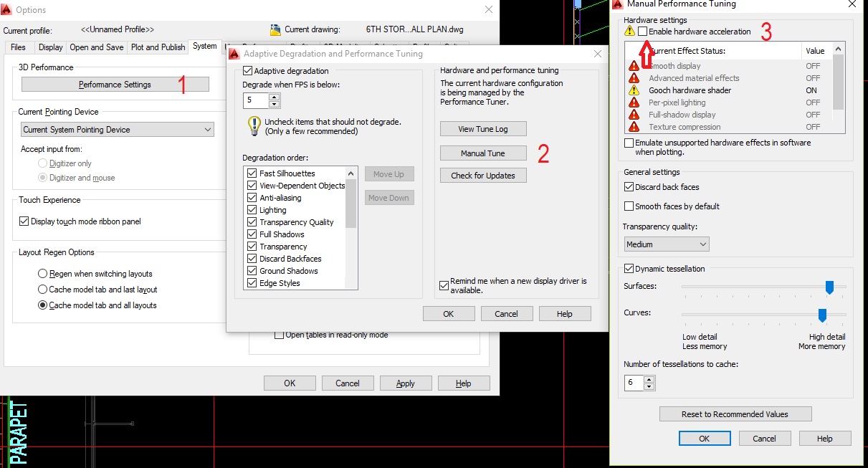Click the lightbulb icon above Degradation order
Viewport: 868px width, 468px height.
[254, 126]
